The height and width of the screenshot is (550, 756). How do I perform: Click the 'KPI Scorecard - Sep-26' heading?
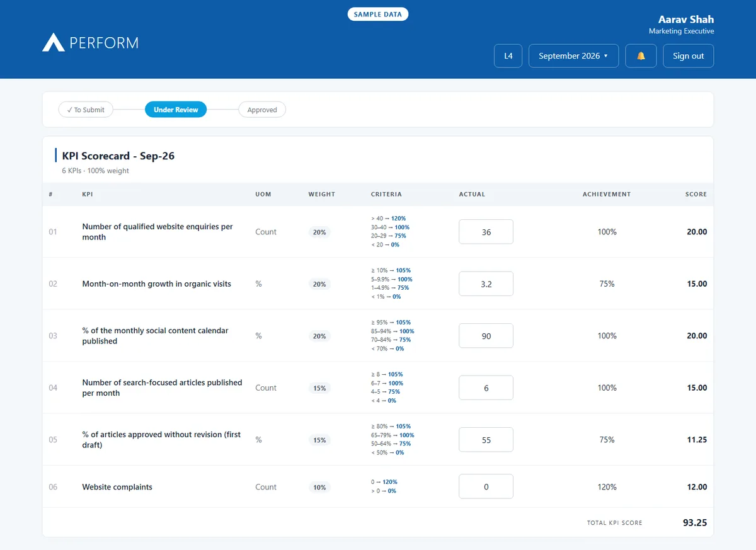[x=118, y=156]
